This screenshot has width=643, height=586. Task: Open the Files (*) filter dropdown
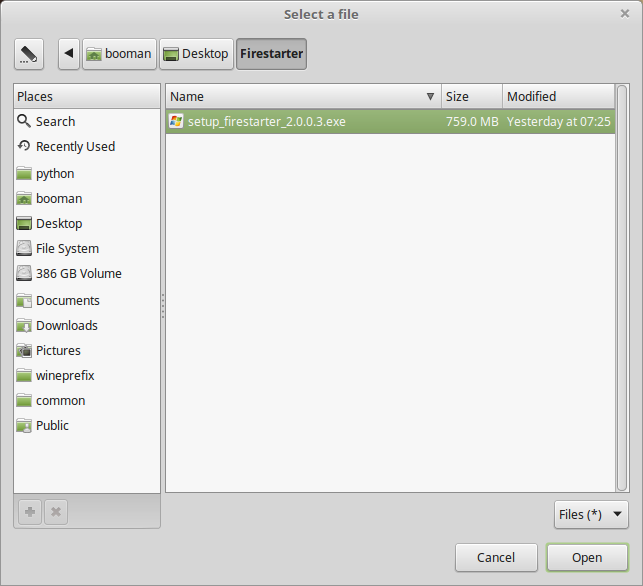[x=591, y=514]
